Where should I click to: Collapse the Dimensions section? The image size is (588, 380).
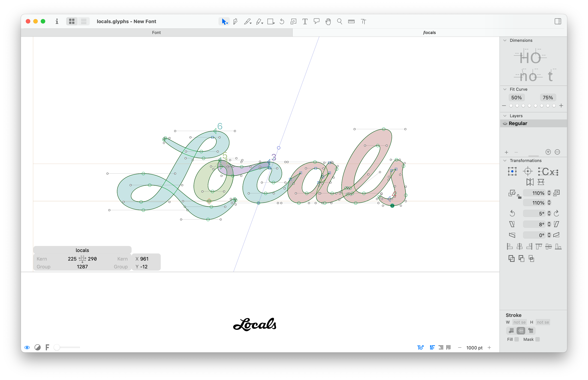point(505,41)
